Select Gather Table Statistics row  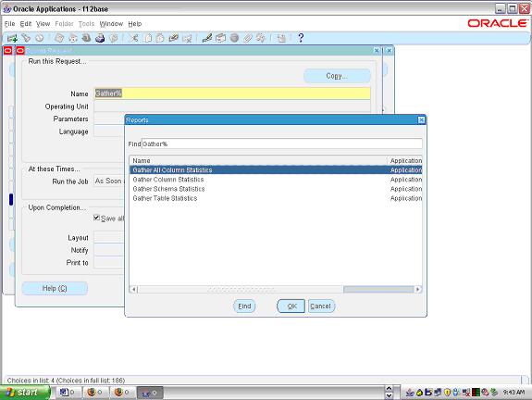tap(276, 198)
